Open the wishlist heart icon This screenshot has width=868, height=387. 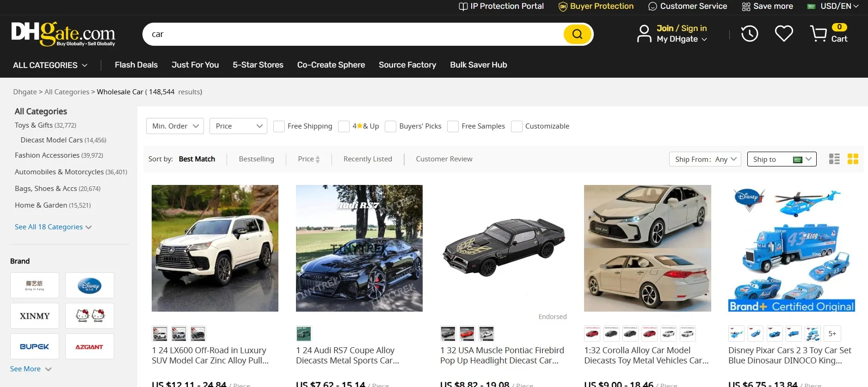pos(784,34)
